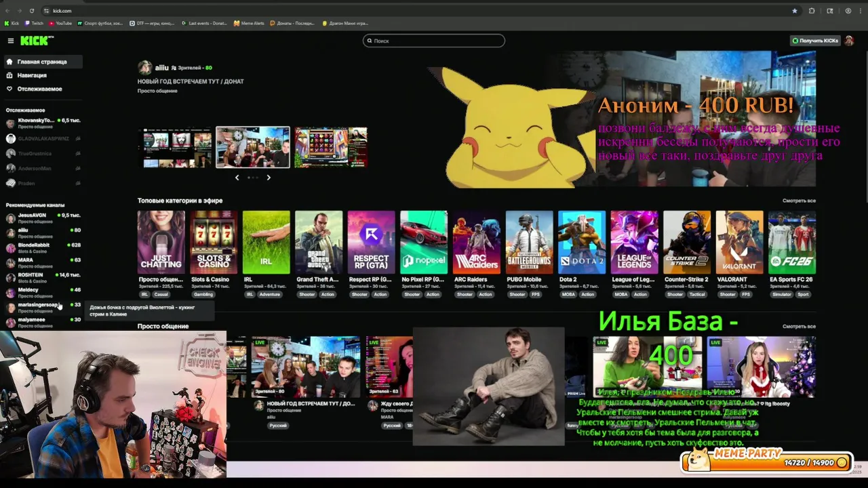The width and height of the screenshot is (868, 488).
Task: Click the Meme Party progress bar 14720 / 14900
Action: pyautogui.click(x=767, y=462)
